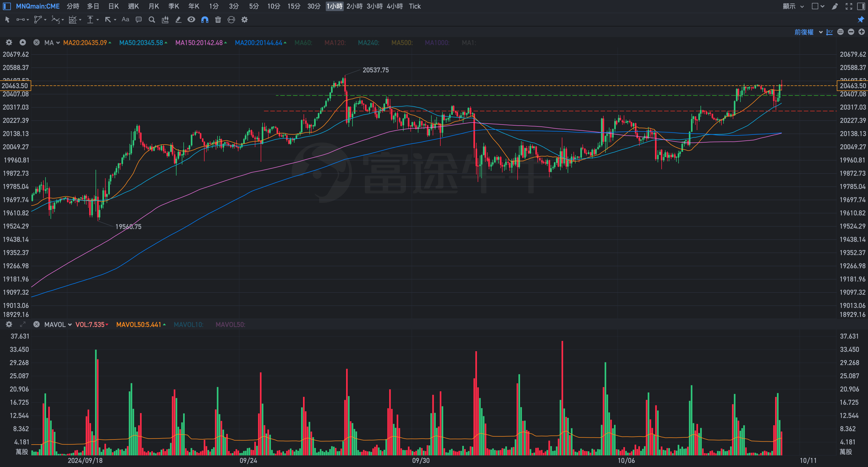Toggle the magnet snap mode
The height and width of the screenshot is (467, 868).
tap(205, 20)
